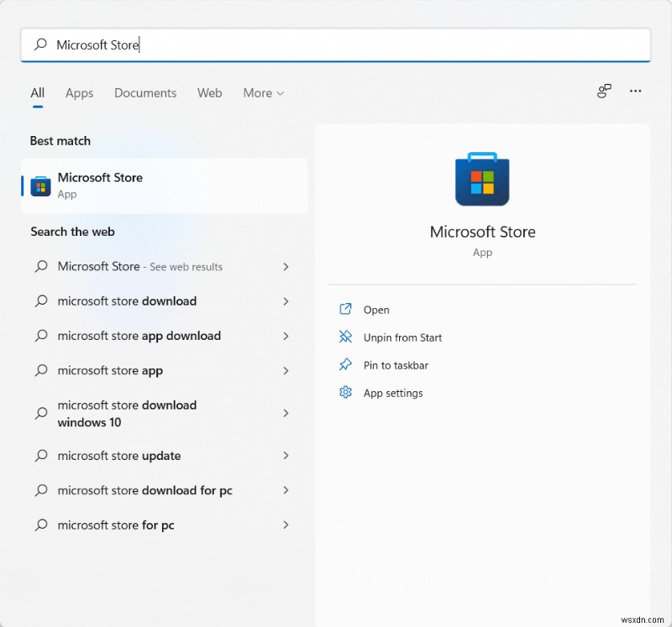Select the microsoft store for pc suggestion
This screenshot has height=627, width=672.
click(x=114, y=525)
